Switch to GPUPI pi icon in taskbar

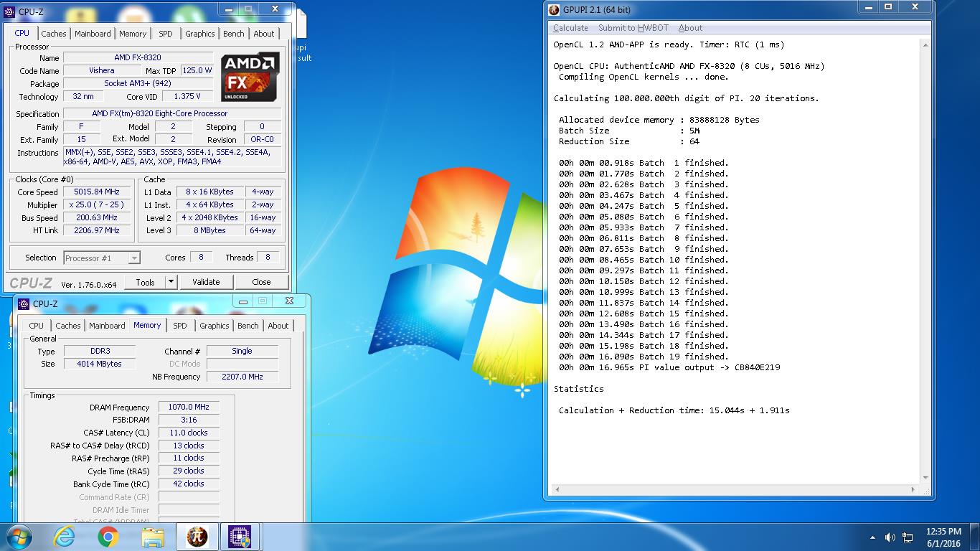point(197,537)
